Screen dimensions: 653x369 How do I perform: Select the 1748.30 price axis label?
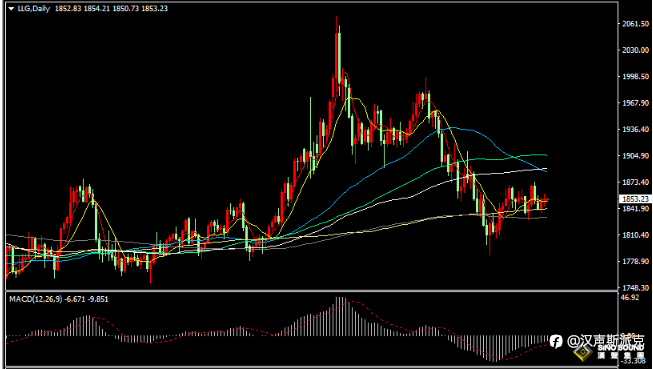tap(636, 288)
